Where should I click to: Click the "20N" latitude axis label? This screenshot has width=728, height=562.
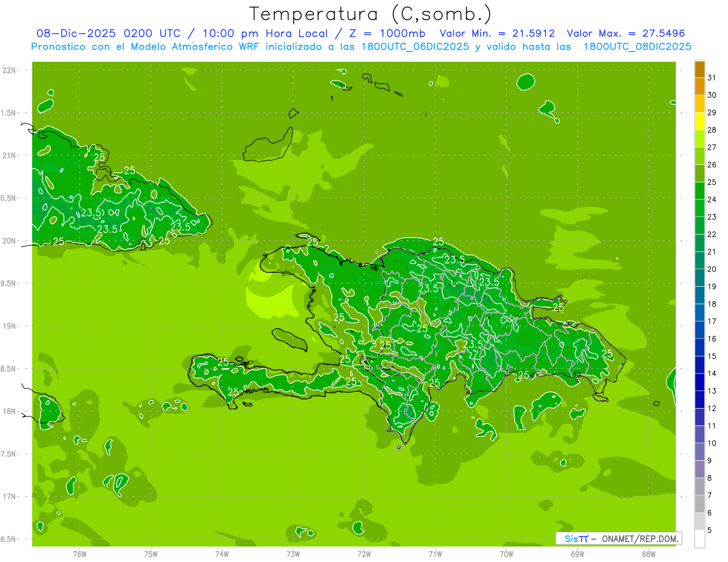pos(10,241)
